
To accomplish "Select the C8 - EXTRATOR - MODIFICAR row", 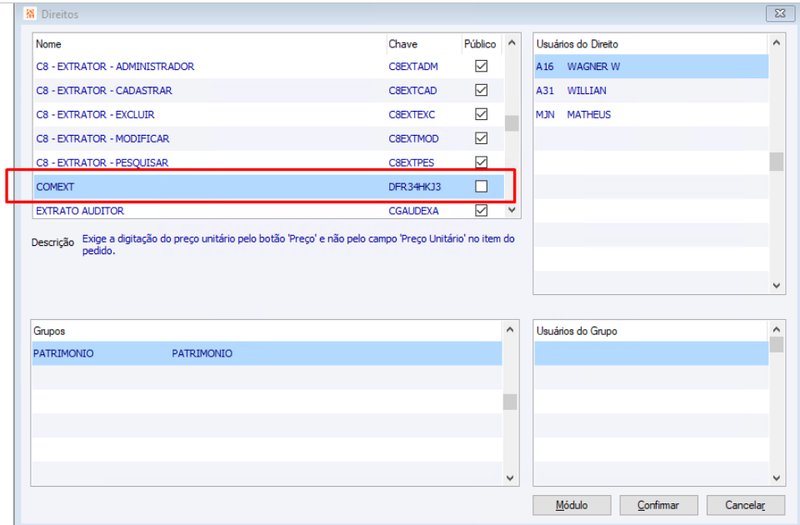I will (269, 138).
